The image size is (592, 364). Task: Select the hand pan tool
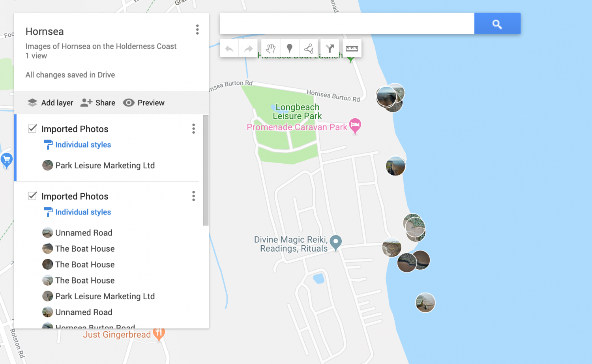point(270,48)
